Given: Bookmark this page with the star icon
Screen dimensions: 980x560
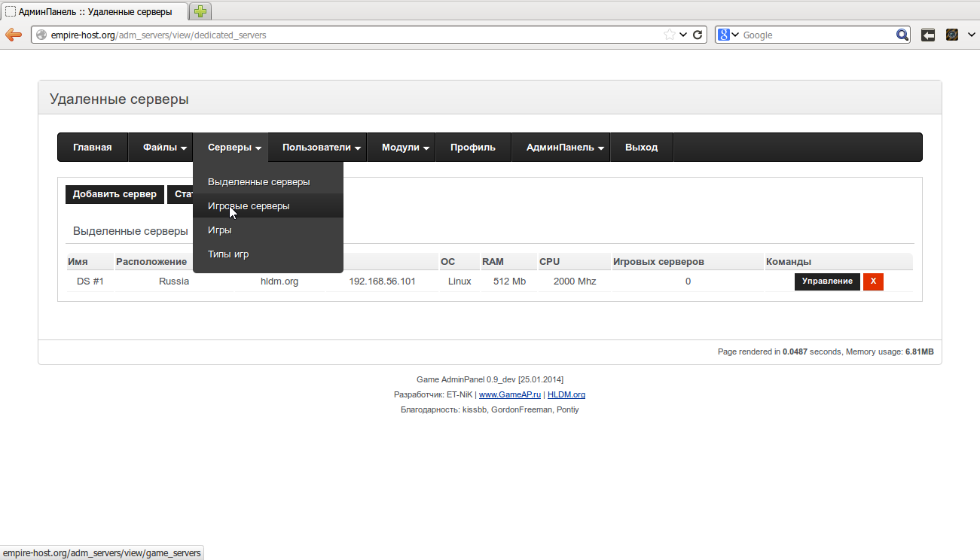Looking at the screenshot, I should coord(669,35).
